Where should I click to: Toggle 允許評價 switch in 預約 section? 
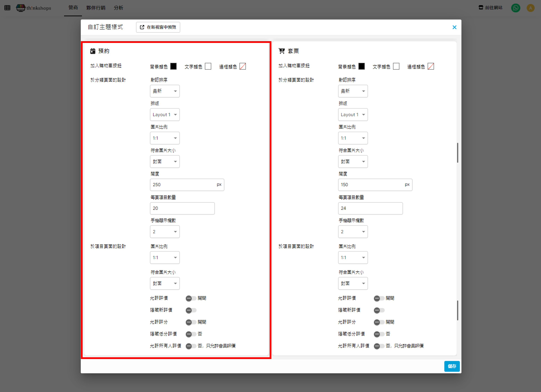point(191,298)
